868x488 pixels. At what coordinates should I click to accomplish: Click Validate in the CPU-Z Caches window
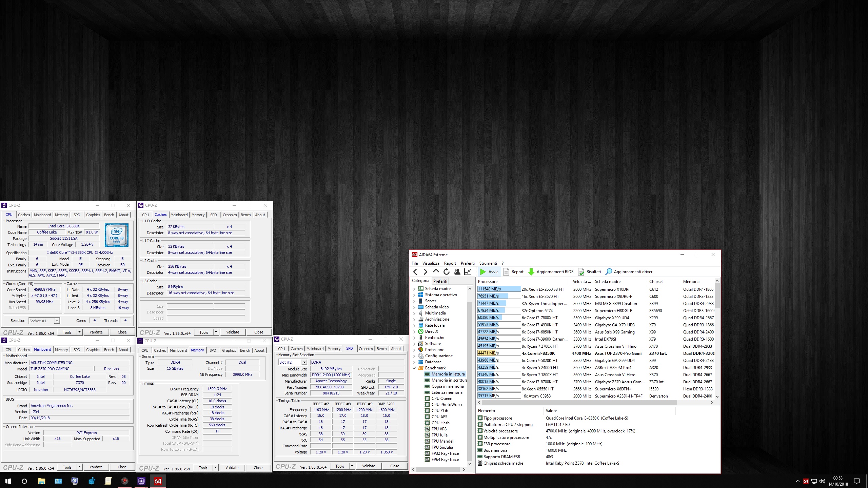[x=233, y=332]
